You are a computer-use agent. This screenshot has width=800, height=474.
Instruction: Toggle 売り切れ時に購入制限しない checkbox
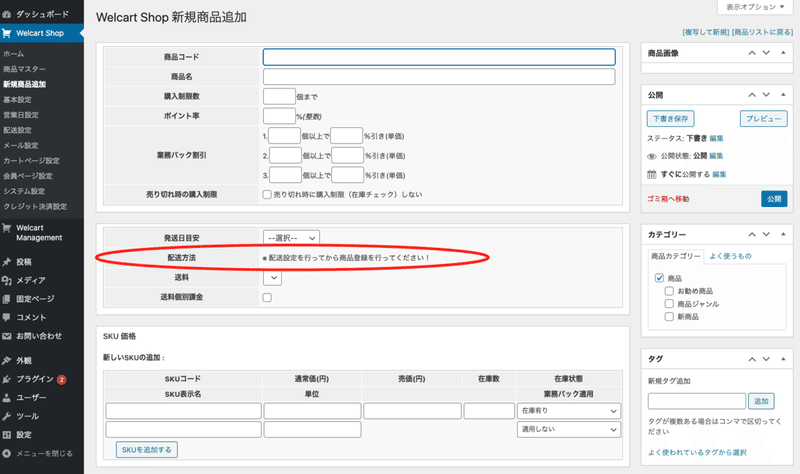(267, 194)
